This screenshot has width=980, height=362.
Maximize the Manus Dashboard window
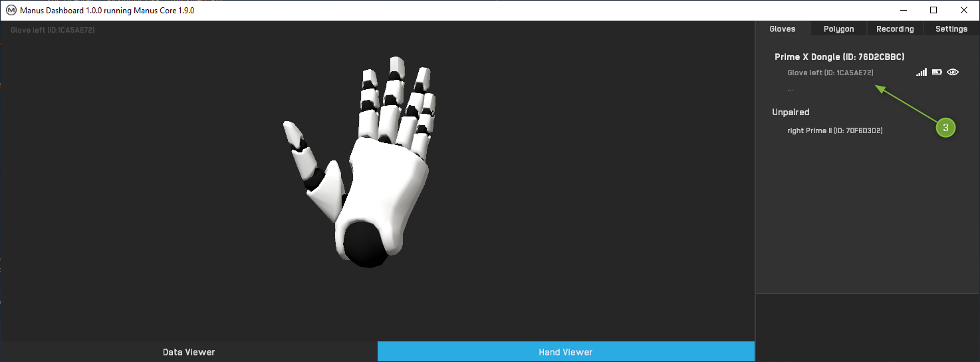click(933, 10)
